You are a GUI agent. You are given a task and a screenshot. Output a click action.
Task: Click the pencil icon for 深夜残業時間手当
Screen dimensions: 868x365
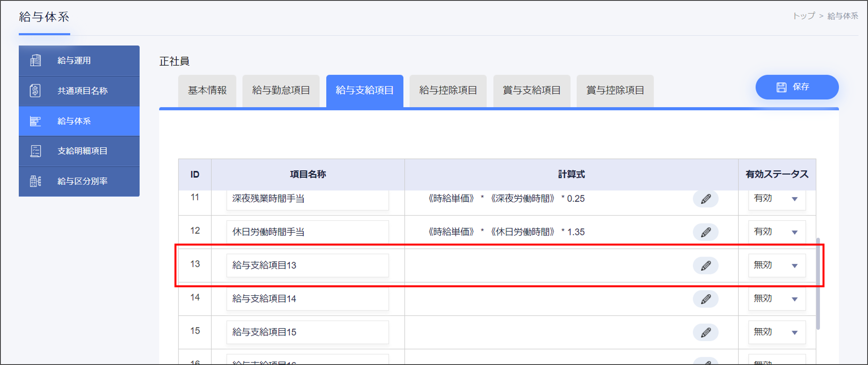[706, 199]
